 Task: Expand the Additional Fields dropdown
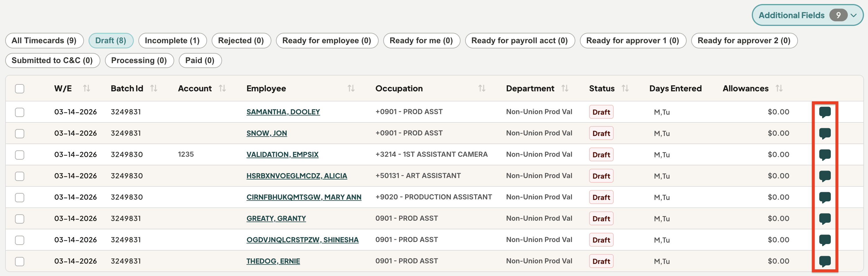tap(807, 15)
